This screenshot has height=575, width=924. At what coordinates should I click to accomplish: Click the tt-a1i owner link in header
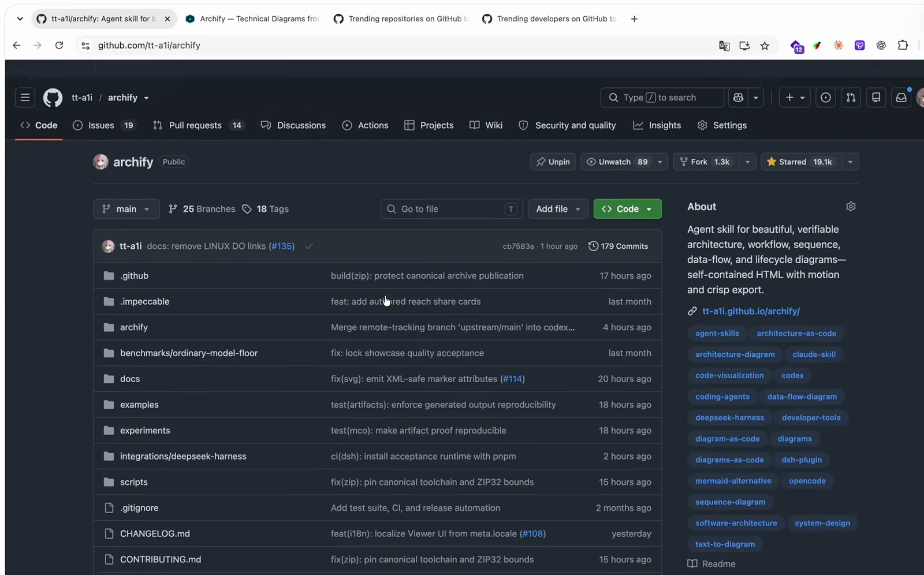(82, 98)
